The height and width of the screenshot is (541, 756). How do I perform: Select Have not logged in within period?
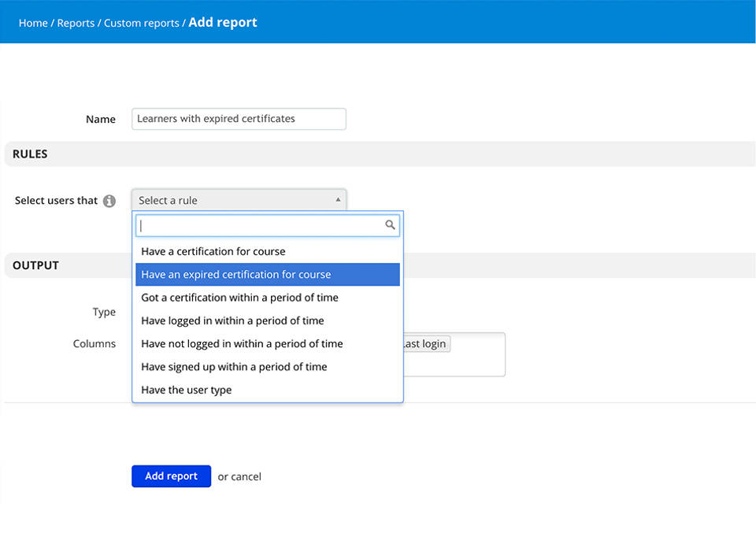click(x=242, y=343)
